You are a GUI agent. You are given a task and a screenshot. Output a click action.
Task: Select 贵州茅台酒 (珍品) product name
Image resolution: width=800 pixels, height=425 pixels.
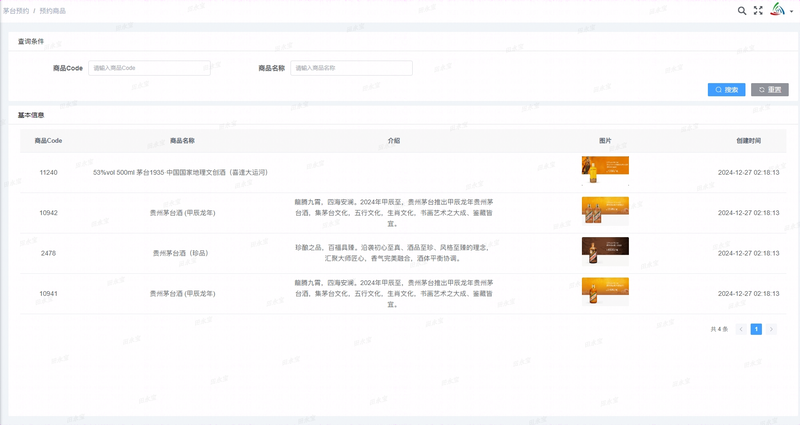tap(181, 253)
